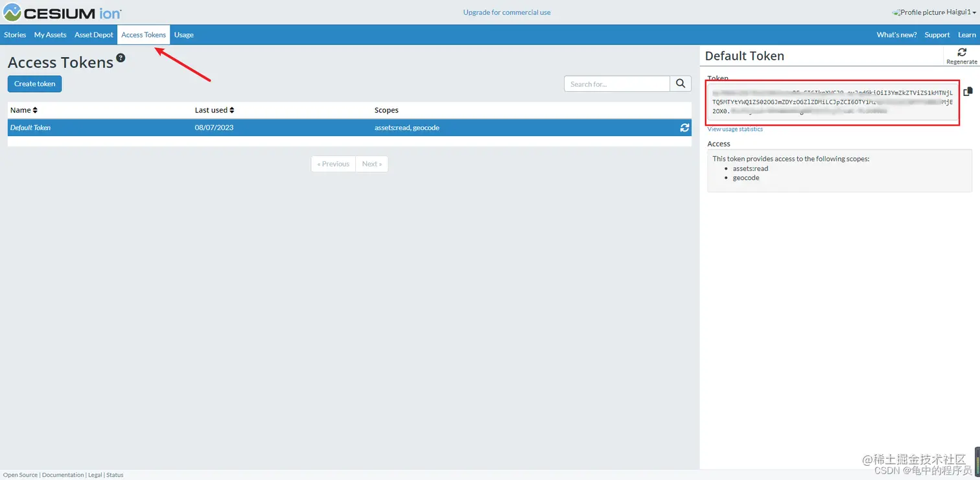The image size is (980, 480).
Task: Open the Support link in navbar
Action: pyautogui.click(x=937, y=35)
